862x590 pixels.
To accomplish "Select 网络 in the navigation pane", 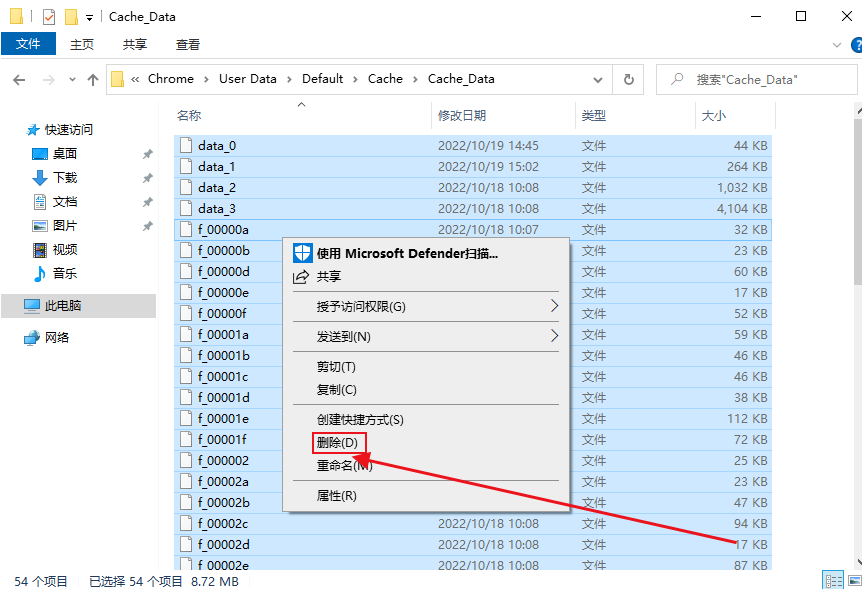I will coord(57,338).
